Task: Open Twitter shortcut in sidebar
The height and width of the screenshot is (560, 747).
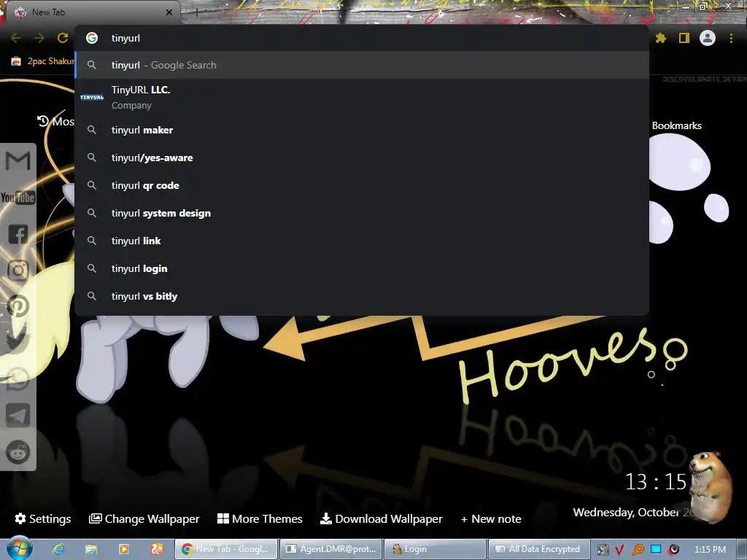Action: (18, 342)
